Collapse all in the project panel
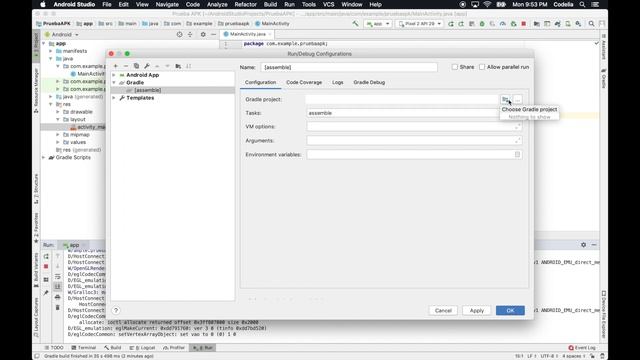Image resolution: width=640 pixels, height=360 pixels. point(190,35)
